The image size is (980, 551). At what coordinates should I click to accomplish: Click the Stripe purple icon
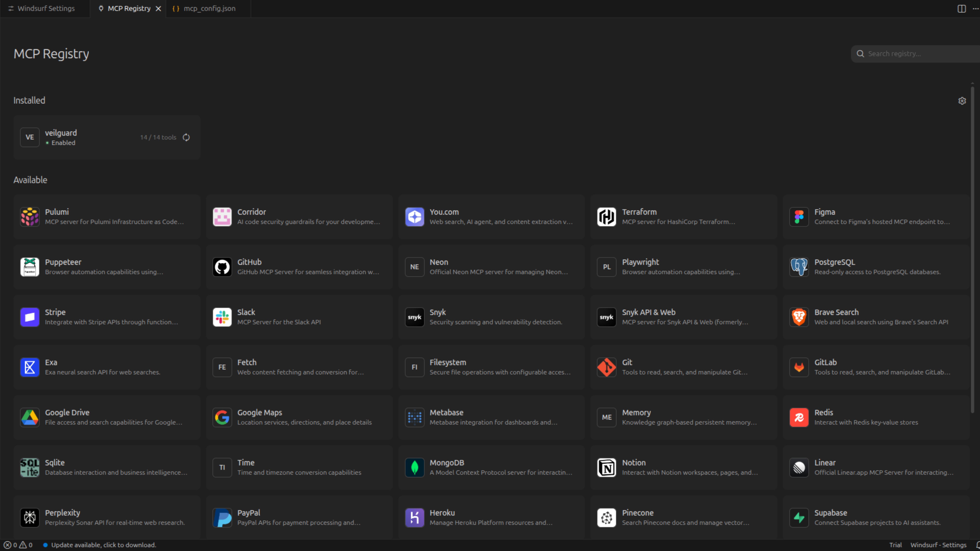(30, 317)
